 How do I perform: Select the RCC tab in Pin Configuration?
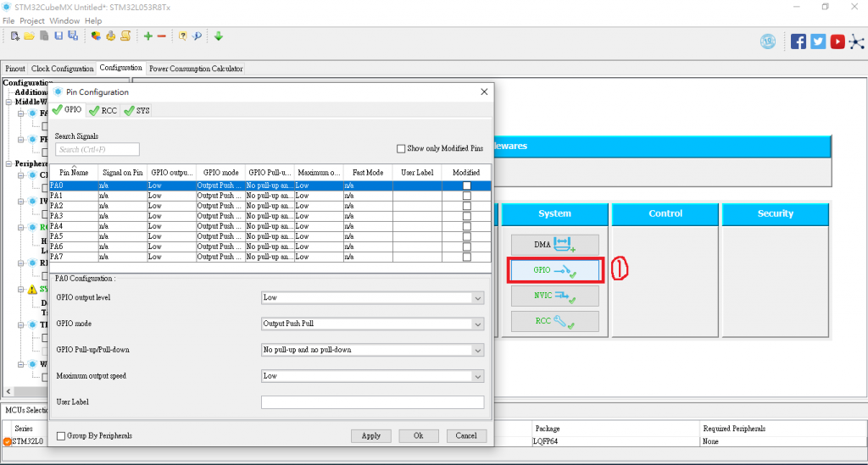tap(103, 111)
